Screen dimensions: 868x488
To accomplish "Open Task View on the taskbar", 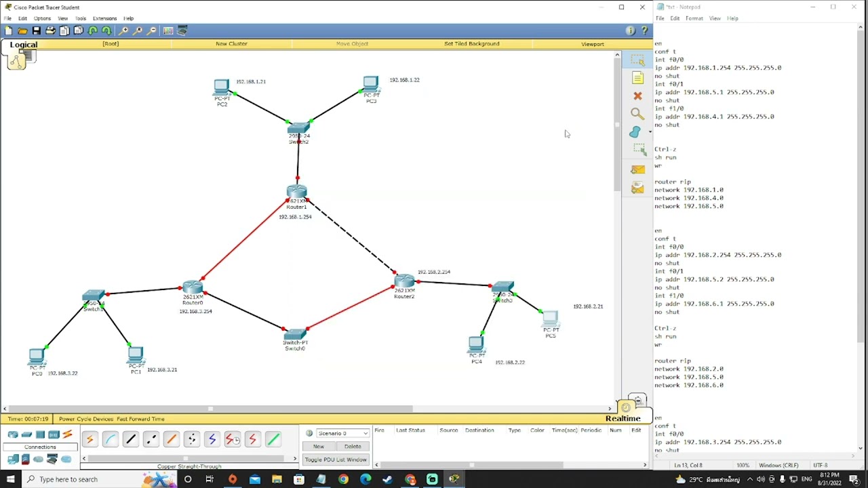I will coord(210,479).
